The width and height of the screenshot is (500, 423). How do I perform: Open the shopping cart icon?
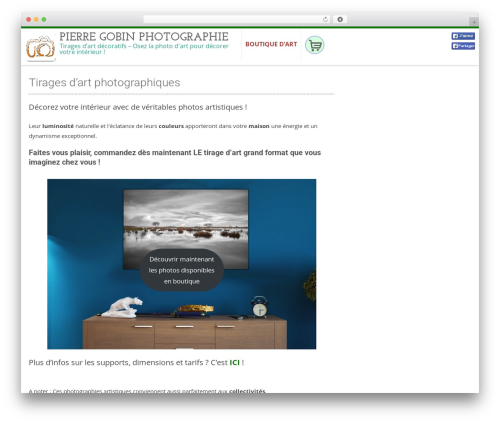click(315, 45)
